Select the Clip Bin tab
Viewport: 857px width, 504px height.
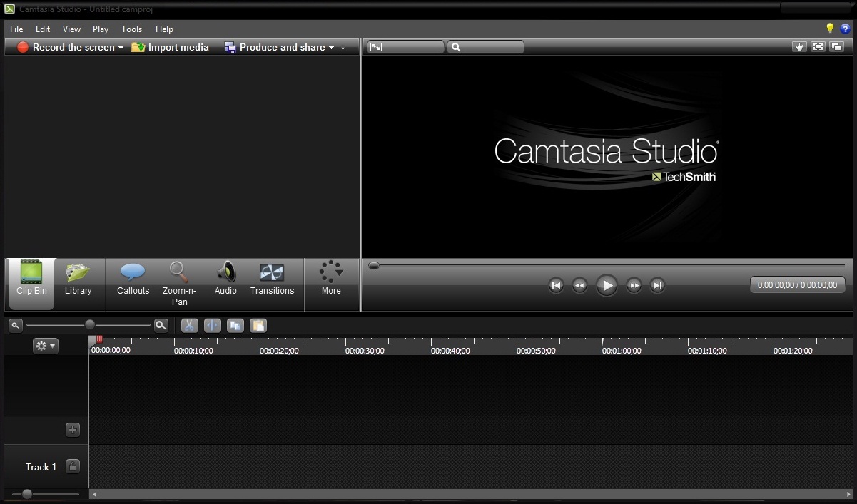[31, 284]
